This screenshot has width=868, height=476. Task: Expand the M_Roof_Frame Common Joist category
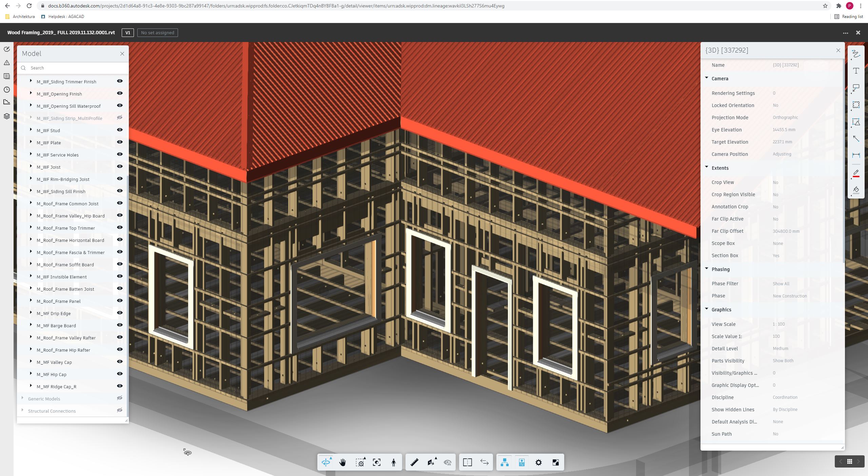pyautogui.click(x=31, y=203)
